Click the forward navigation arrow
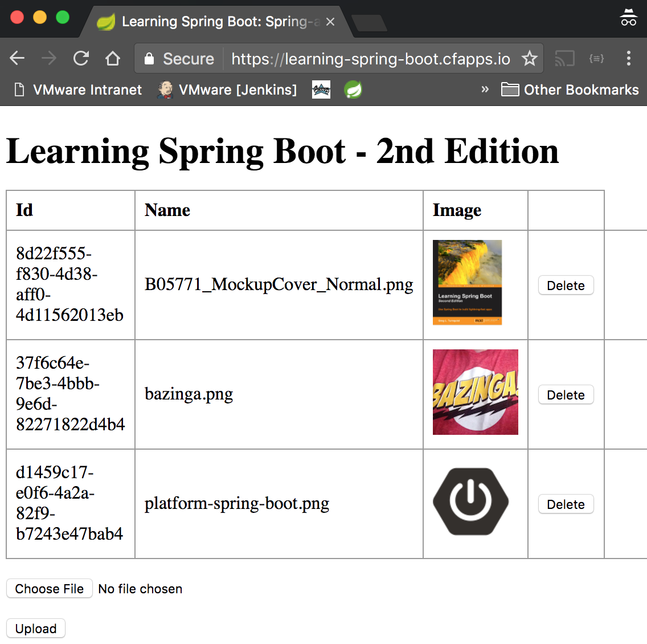Viewport: 647px width, 644px height. point(49,58)
